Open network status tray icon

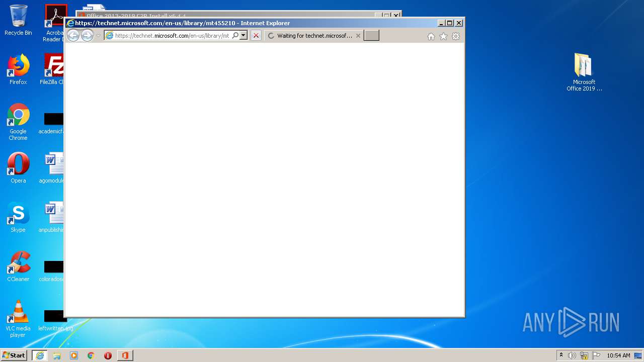[584, 355]
